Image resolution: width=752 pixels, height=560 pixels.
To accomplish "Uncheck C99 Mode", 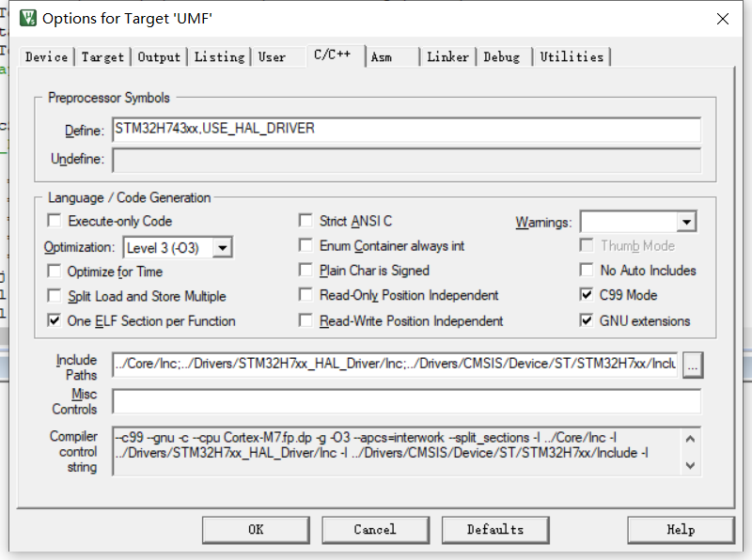I will (x=587, y=294).
